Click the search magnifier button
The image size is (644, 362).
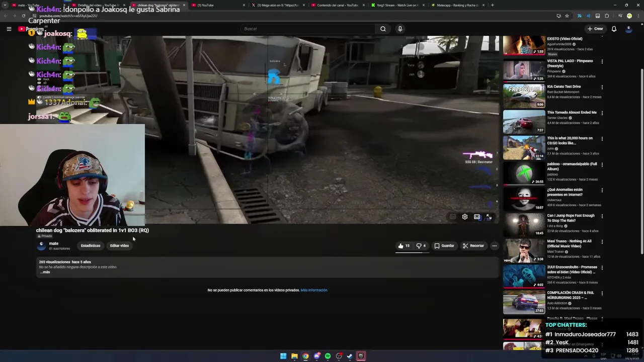(x=383, y=29)
